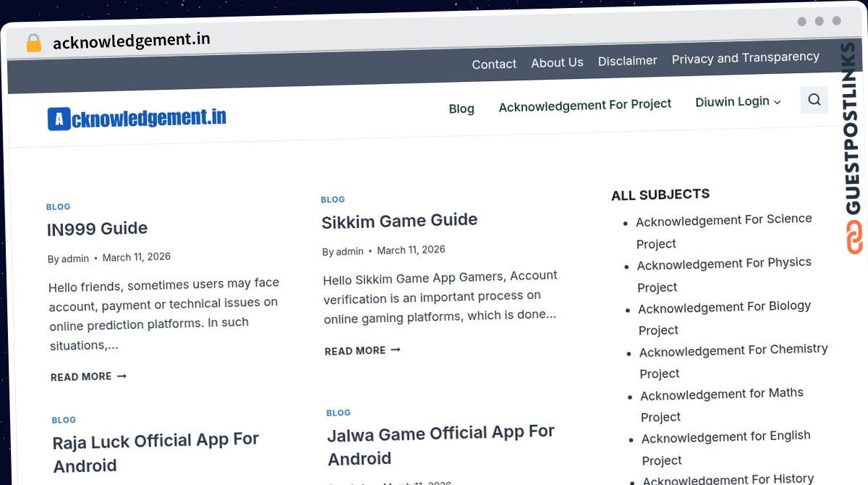Image resolution: width=868 pixels, height=485 pixels.
Task: Open Acknowledgement For Science Project link
Action: point(724,232)
